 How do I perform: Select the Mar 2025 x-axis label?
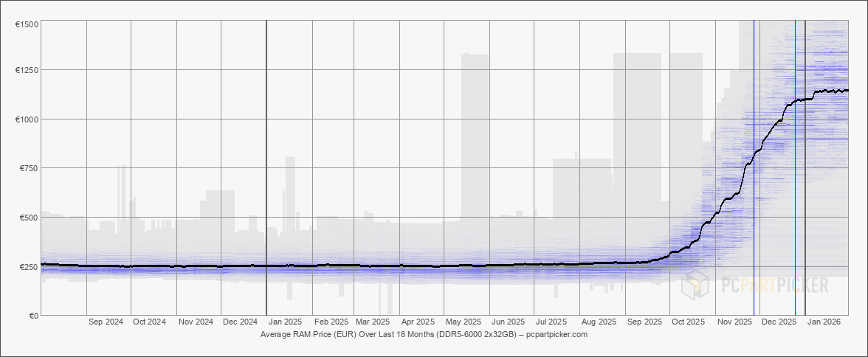point(373,322)
